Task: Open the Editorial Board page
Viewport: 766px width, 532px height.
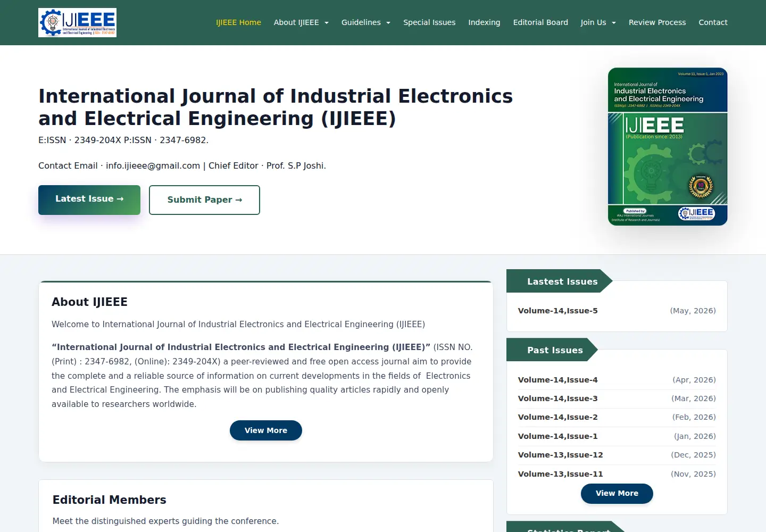Action: pos(540,22)
